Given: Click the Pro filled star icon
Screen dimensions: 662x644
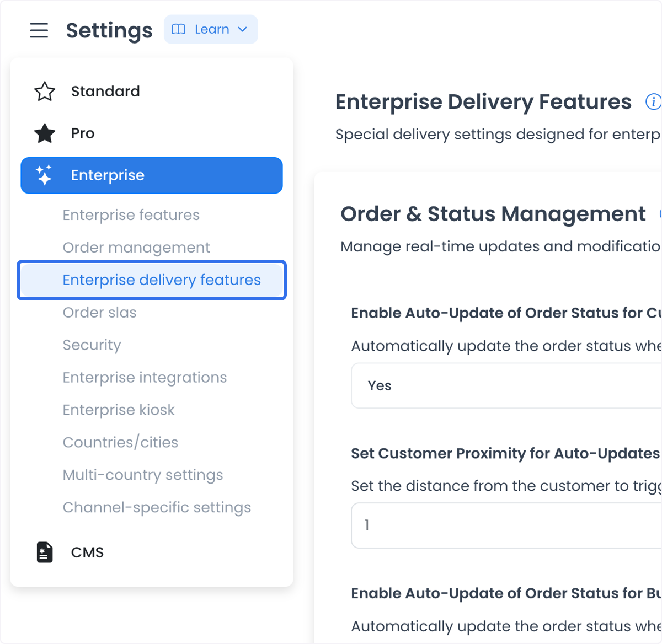Looking at the screenshot, I should click(45, 133).
